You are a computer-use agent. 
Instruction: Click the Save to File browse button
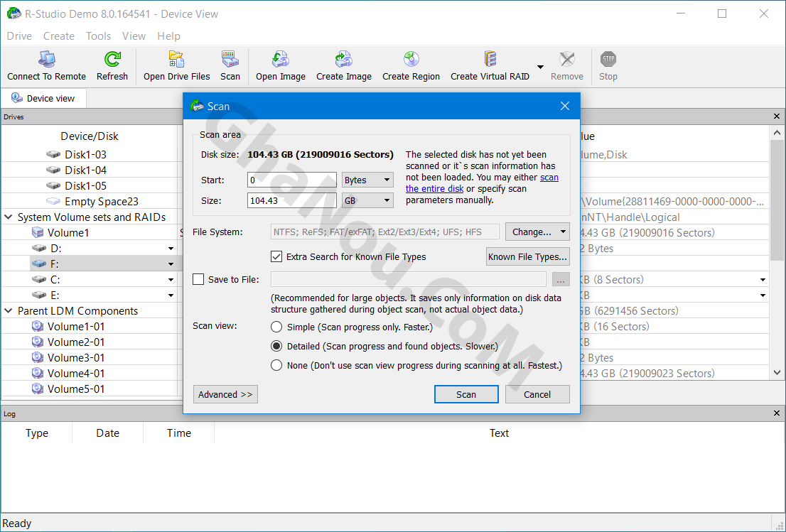coord(561,280)
